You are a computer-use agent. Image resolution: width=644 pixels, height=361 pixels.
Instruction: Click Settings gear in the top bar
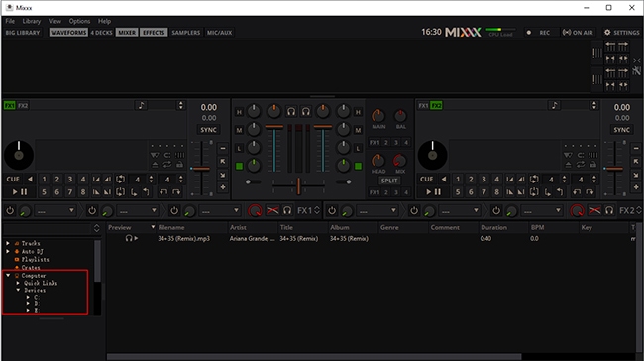click(x=621, y=33)
